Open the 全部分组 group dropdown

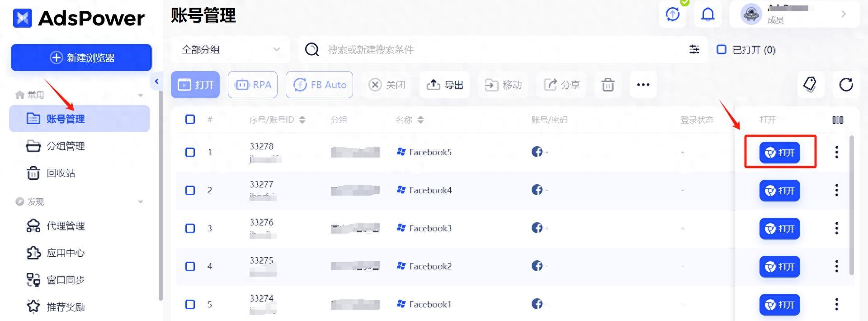click(230, 49)
